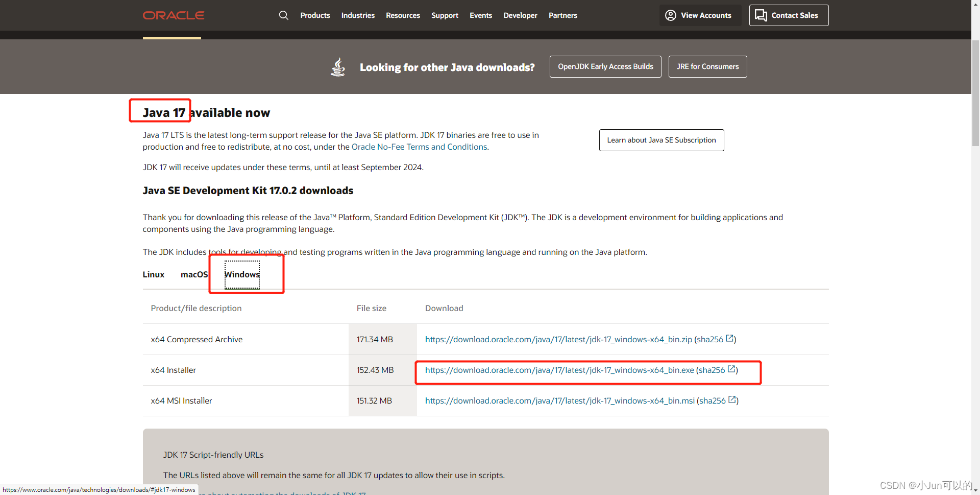
Task: Open external icon next to msi sha256
Action: (x=732, y=399)
